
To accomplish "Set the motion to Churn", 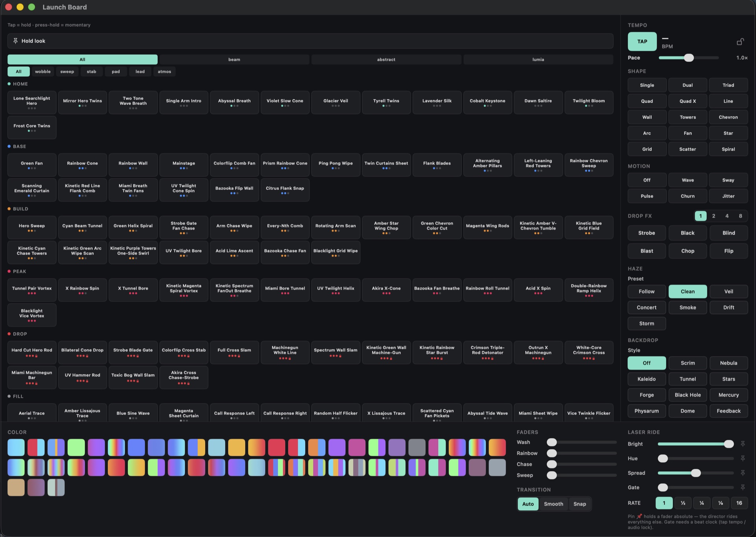I will point(687,196).
